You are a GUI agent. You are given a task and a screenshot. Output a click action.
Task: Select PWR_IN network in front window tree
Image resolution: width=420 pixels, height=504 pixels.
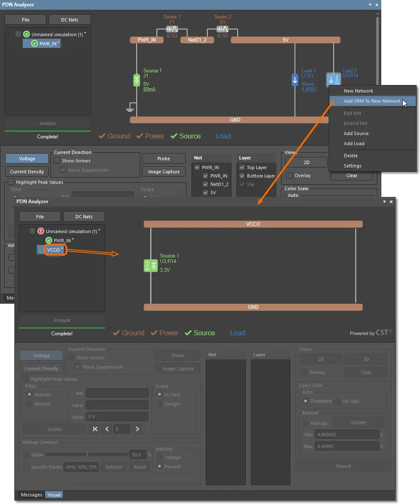(x=62, y=240)
